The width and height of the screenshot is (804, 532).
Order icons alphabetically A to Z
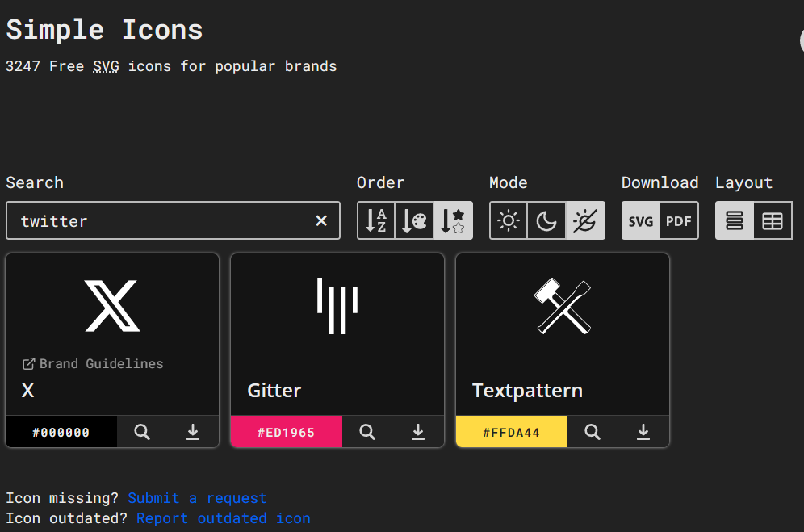pyautogui.click(x=376, y=220)
